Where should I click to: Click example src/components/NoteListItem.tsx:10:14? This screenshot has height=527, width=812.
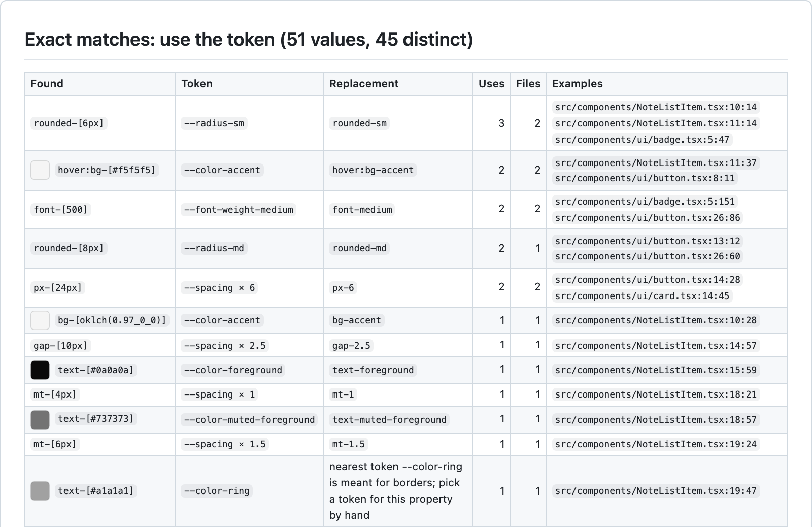click(656, 107)
